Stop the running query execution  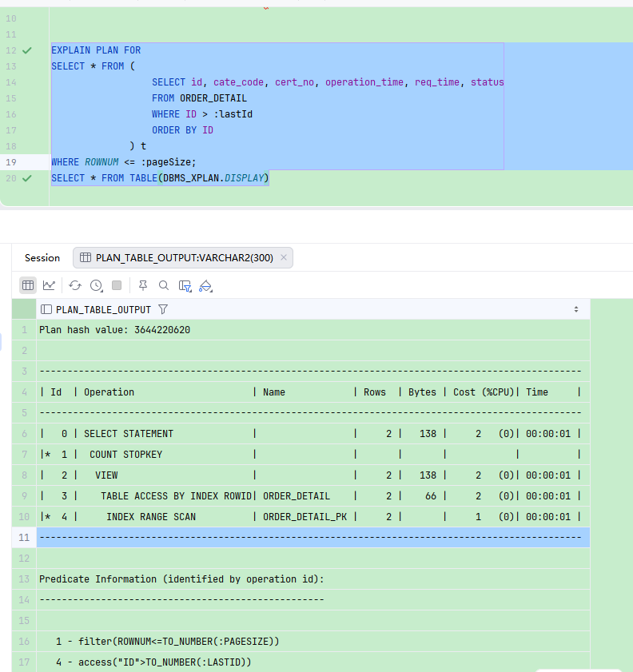tap(117, 285)
